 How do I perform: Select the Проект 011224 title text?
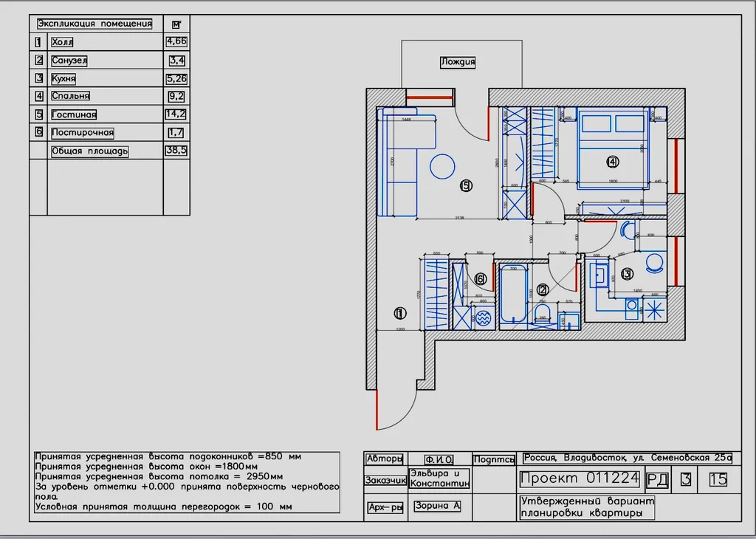(580, 478)
